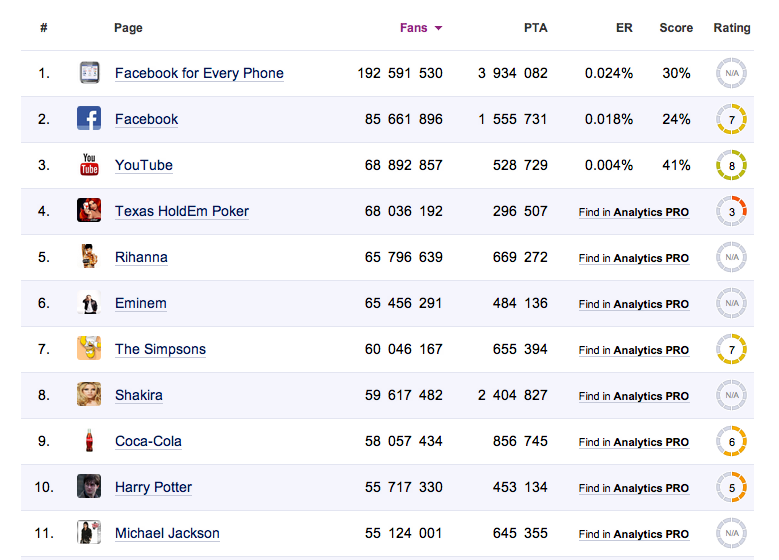
Task: Click Rihanna's profile thumbnail
Action: (89, 257)
